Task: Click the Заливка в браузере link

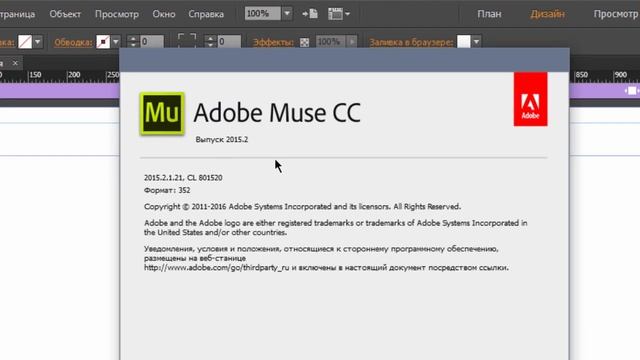Action: click(x=411, y=42)
